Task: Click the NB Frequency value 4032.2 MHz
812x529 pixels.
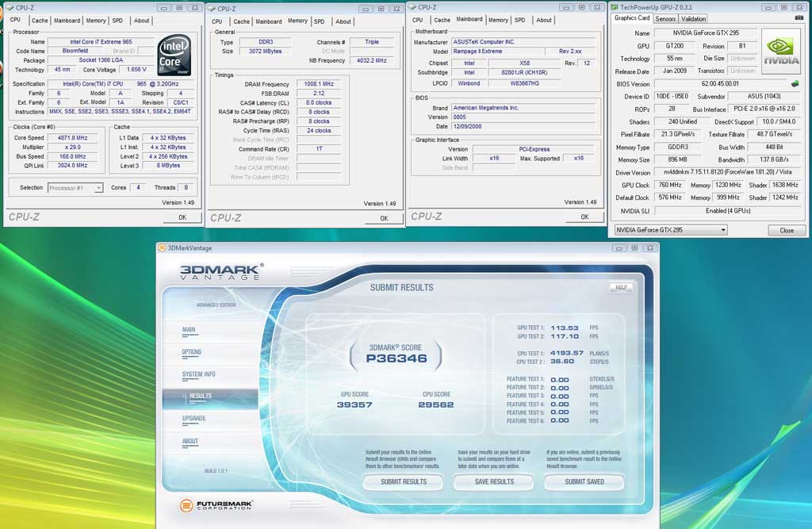Action: coord(371,60)
